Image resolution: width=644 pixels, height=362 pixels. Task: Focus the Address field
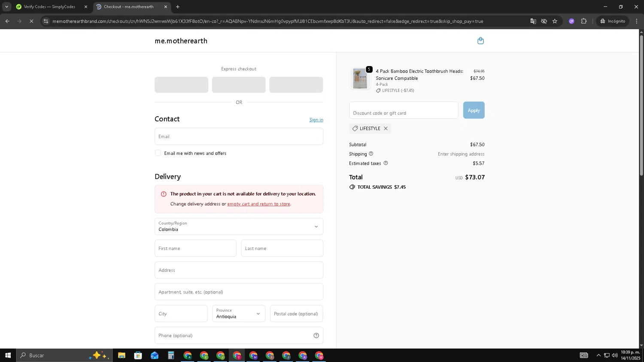pyautogui.click(x=239, y=270)
